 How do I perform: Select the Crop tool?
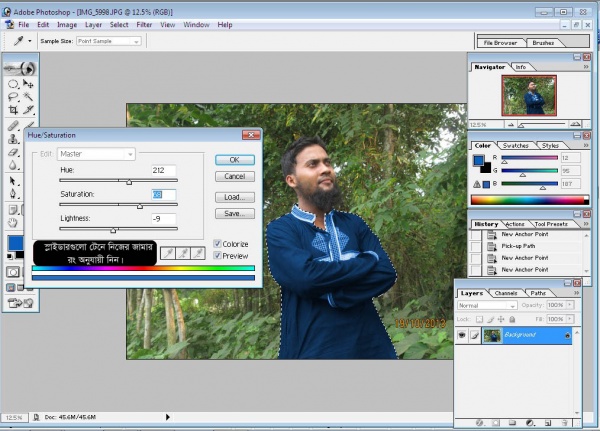[13, 110]
